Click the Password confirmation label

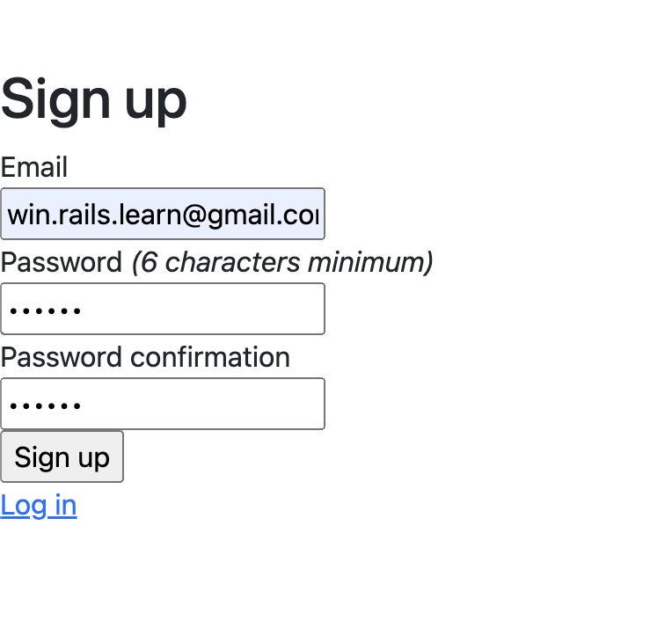click(x=145, y=357)
